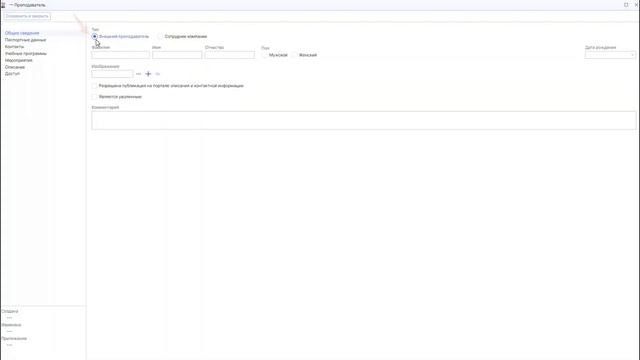Open the Описание section

tap(15, 67)
